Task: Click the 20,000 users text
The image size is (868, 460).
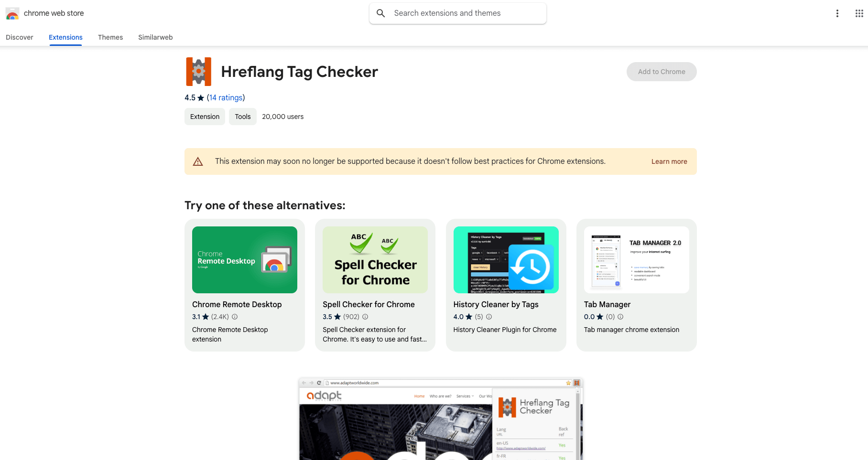Action: click(x=283, y=117)
